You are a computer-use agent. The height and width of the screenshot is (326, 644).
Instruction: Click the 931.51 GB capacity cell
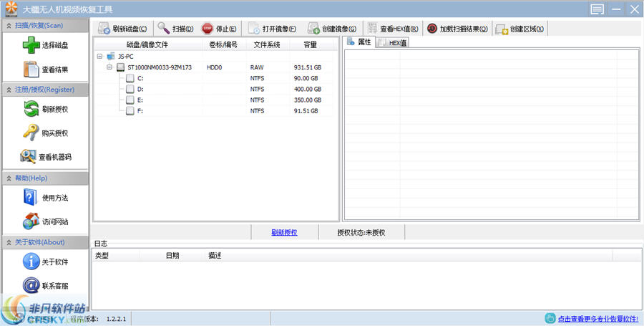click(308, 67)
